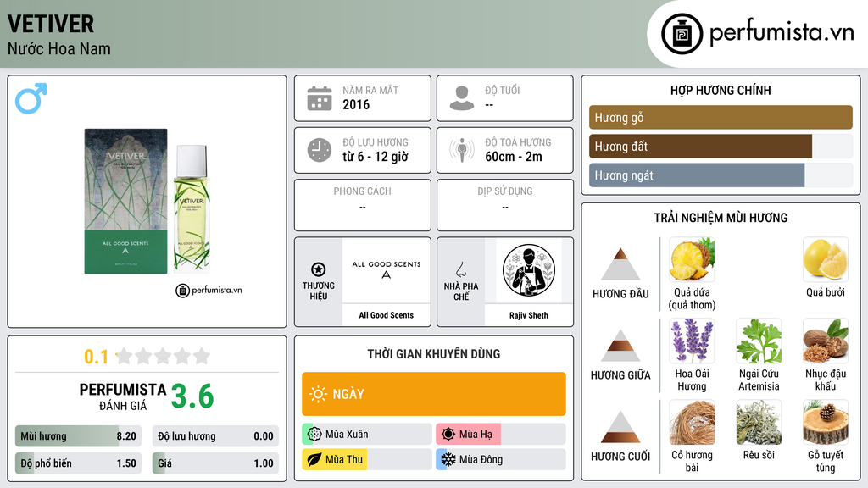
Task: Click the flower icon for Mùa Xuân
Action: pyautogui.click(x=314, y=435)
